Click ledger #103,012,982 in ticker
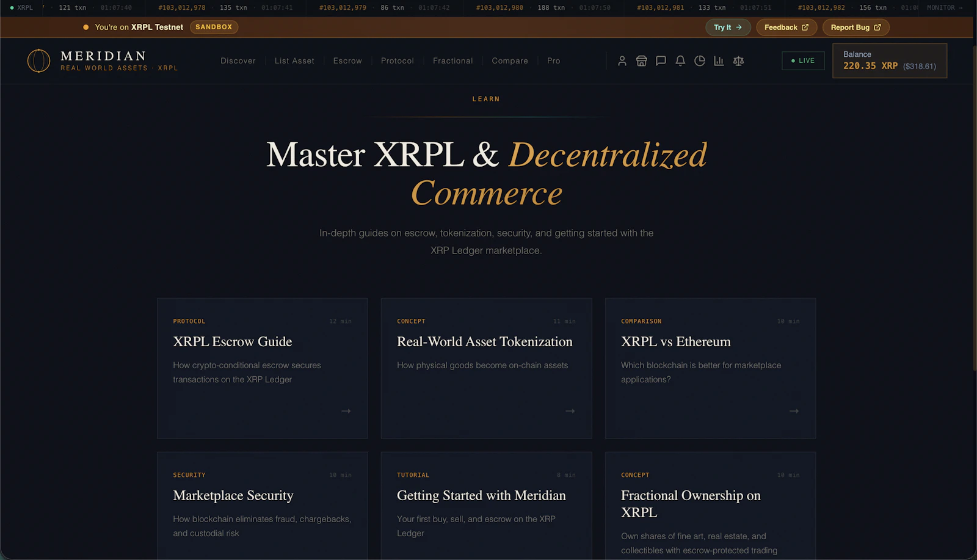 click(x=821, y=8)
